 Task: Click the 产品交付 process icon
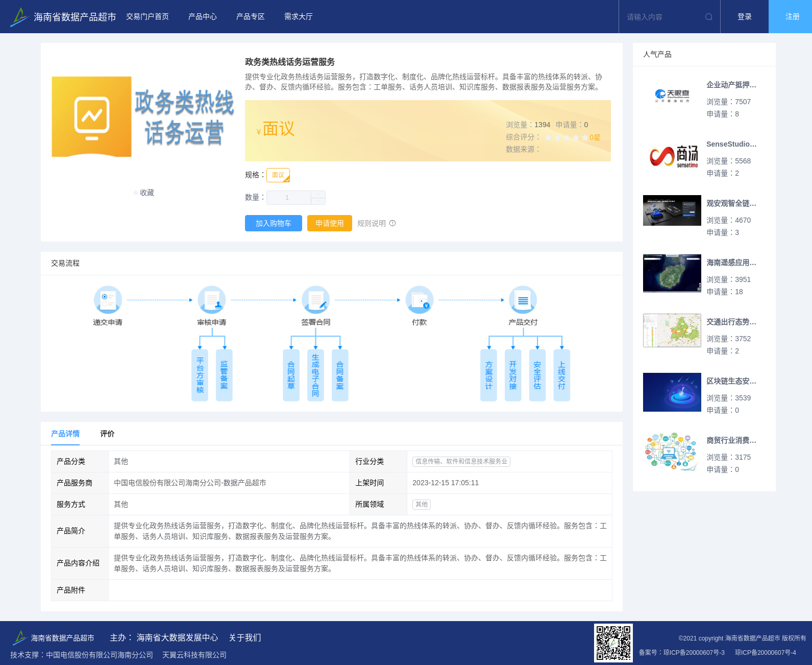(523, 300)
